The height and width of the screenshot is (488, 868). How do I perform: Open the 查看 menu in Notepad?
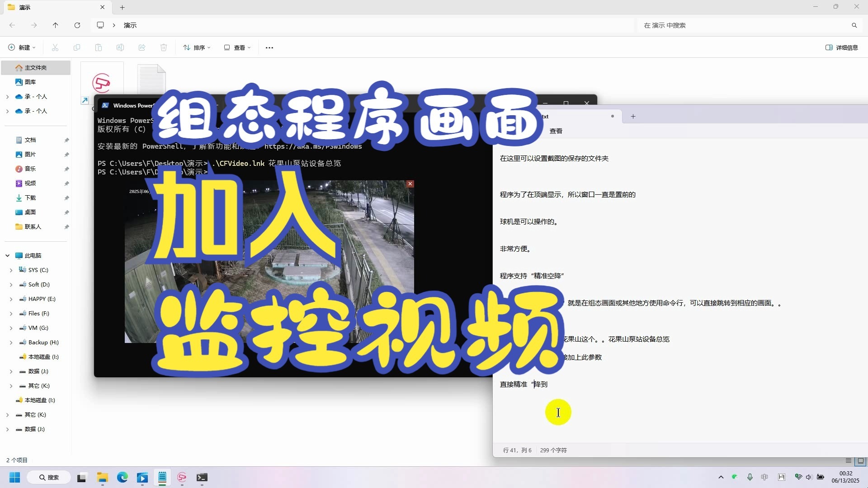556,131
